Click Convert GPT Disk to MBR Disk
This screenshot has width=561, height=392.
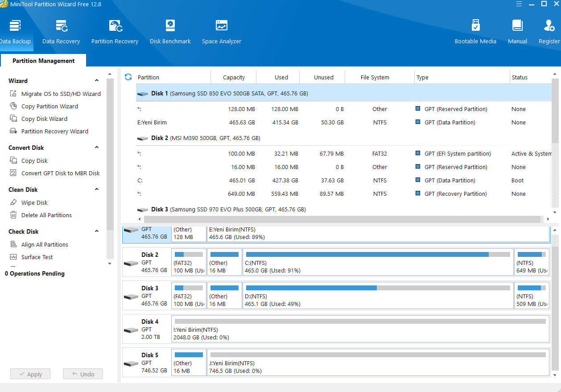tap(60, 173)
